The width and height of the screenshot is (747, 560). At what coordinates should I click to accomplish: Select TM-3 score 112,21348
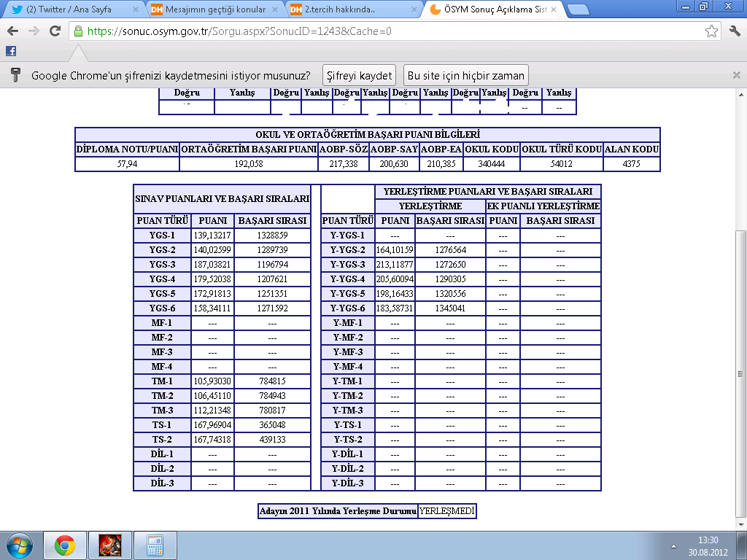click(x=212, y=411)
